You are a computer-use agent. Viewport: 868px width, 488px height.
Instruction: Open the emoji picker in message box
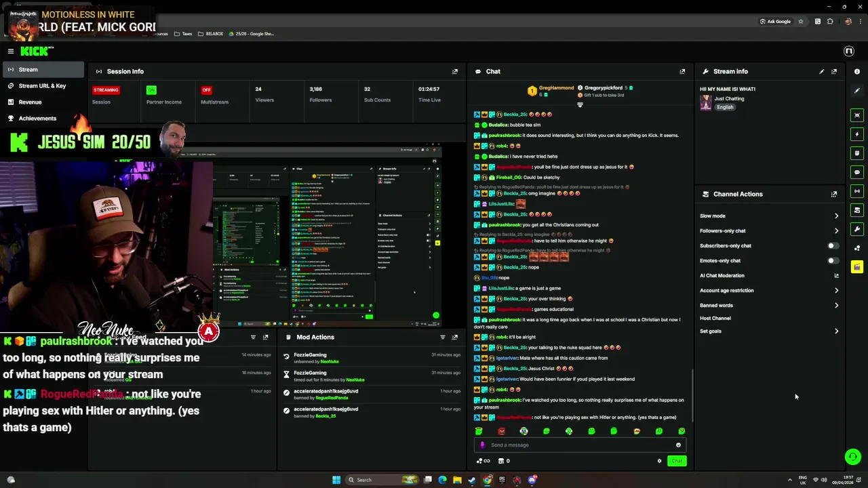pyautogui.click(x=678, y=445)
